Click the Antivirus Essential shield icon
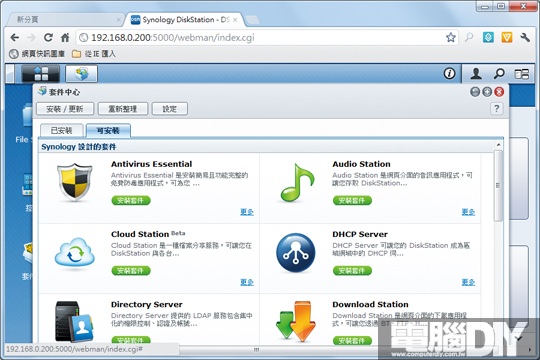Image resolution: width=540 pixels, height=360 pixels. point(75,183)
